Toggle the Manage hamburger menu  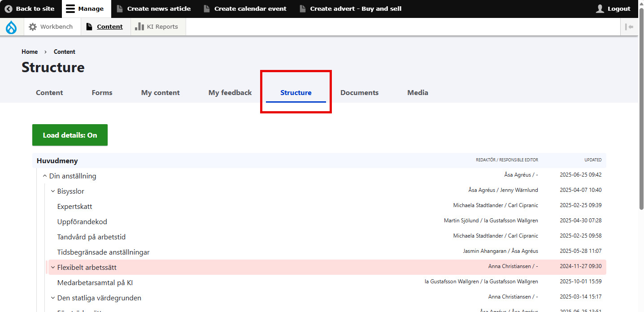tap(70, 9)
